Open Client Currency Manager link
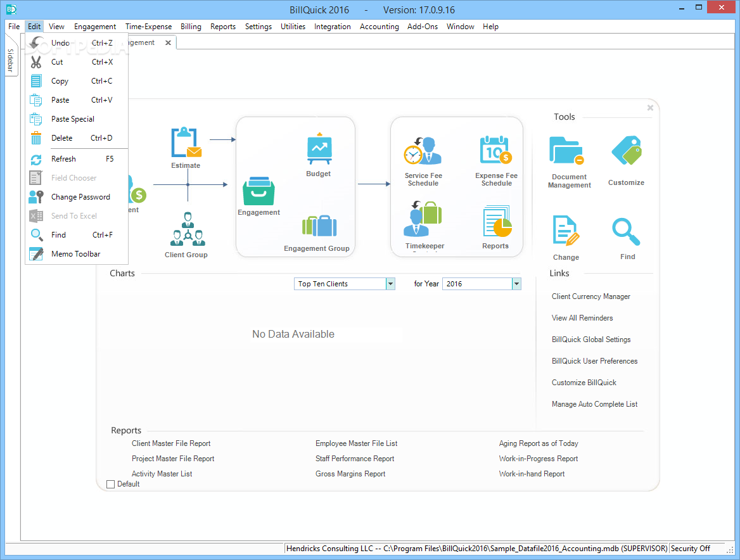 point(591,296)
